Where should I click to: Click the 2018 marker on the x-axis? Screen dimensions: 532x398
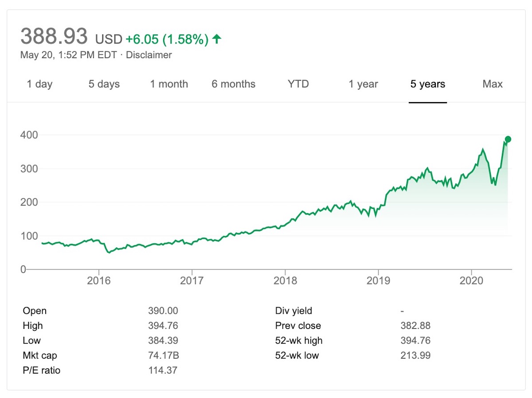coord(285,281)
